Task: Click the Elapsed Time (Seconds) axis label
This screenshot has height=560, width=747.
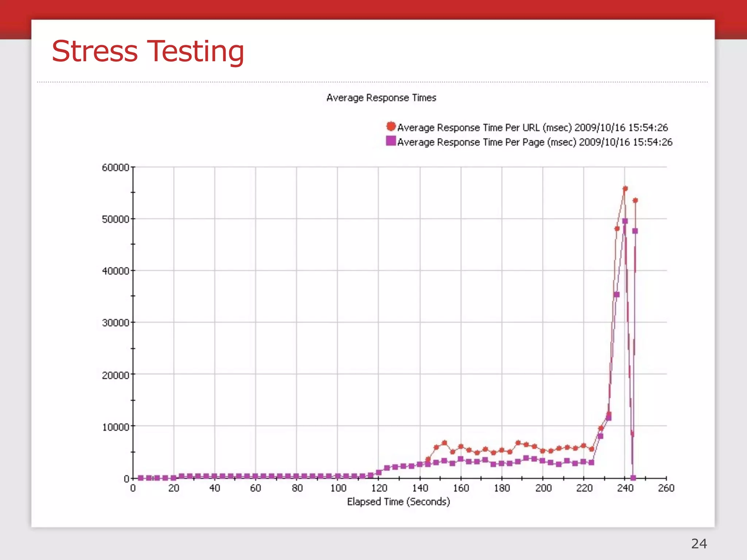Action: [398, 502]
